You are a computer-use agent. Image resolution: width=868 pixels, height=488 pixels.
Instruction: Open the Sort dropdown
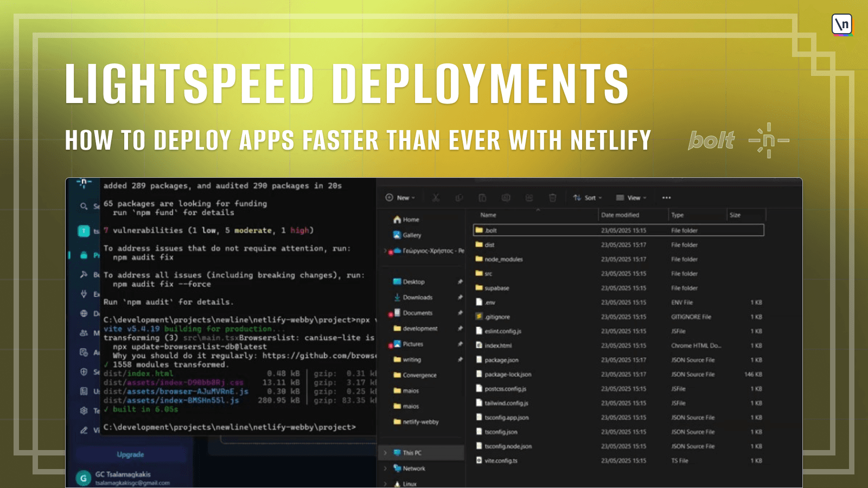588,197
